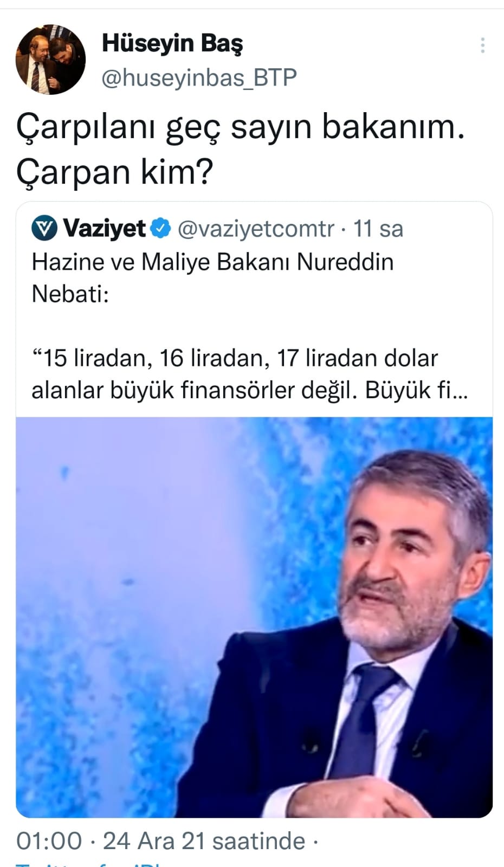Open the three-dot more options menu

point(482,46)
